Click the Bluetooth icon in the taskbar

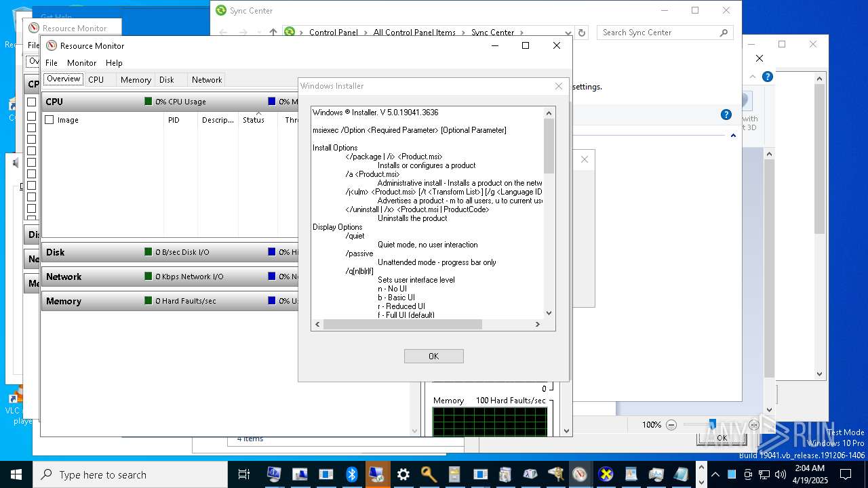pyautogui.click(x=351, y=474)
